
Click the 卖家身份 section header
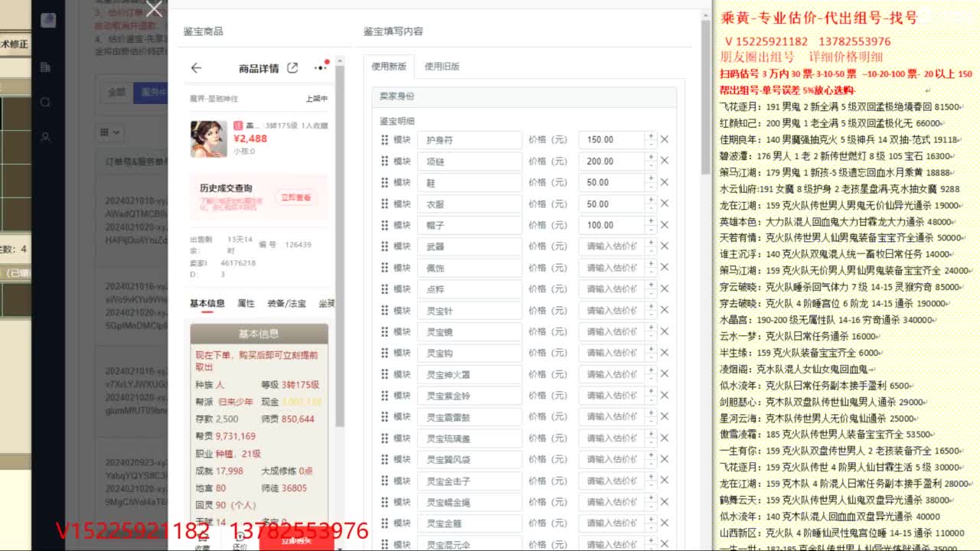coord(525,96)
